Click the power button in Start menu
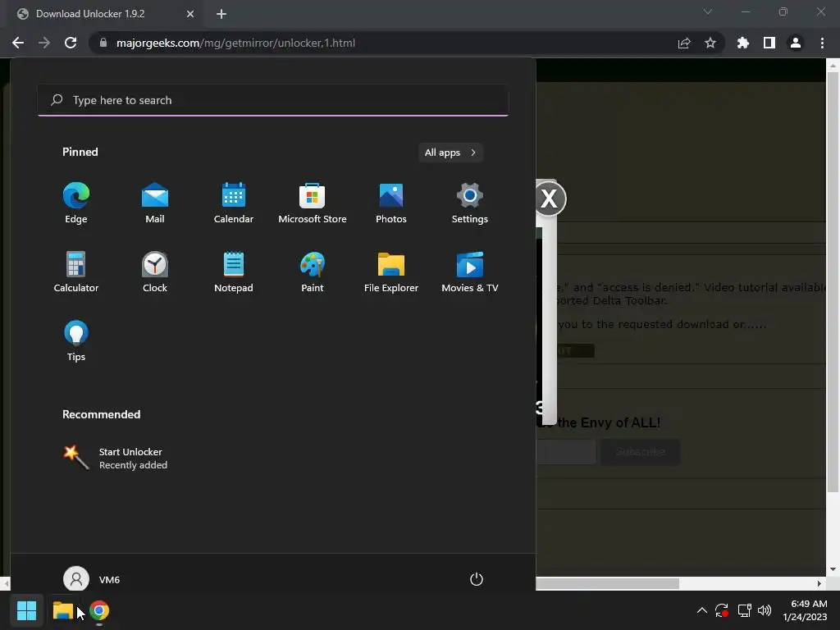The height and width of the screenshot is (630, 840). pos(477,579)
